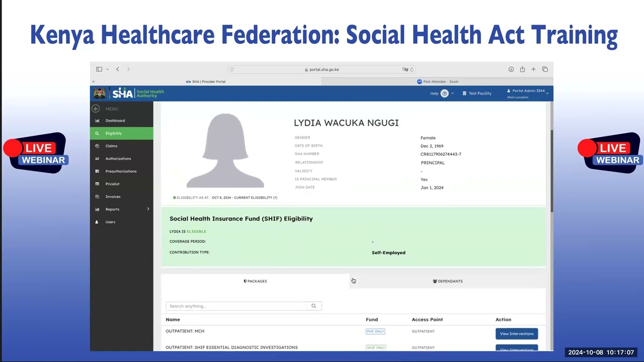Switch to Post Attendee - Zoom tab
644x362 pixels.
tap(437, 81)
